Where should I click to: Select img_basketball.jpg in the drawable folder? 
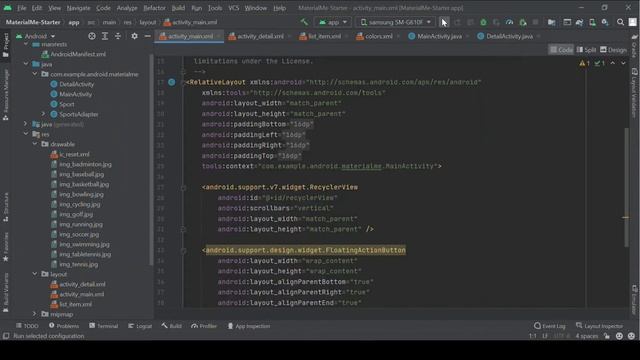84,184
